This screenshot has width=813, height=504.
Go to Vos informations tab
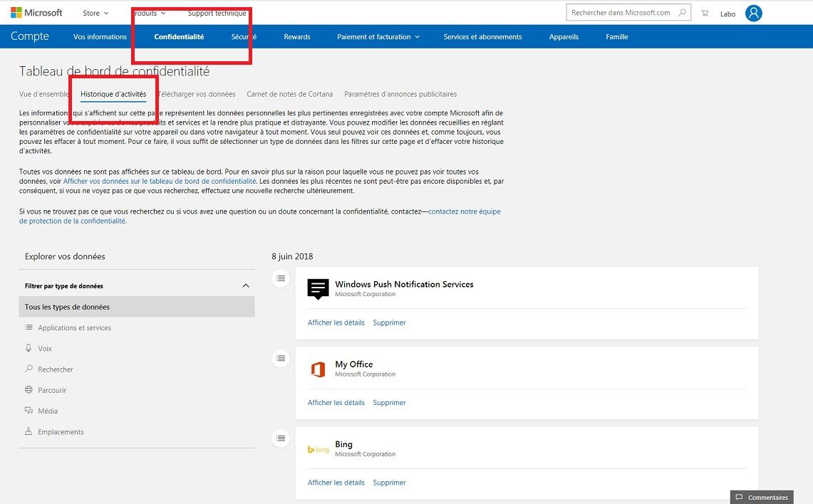[x=100, y=37]
